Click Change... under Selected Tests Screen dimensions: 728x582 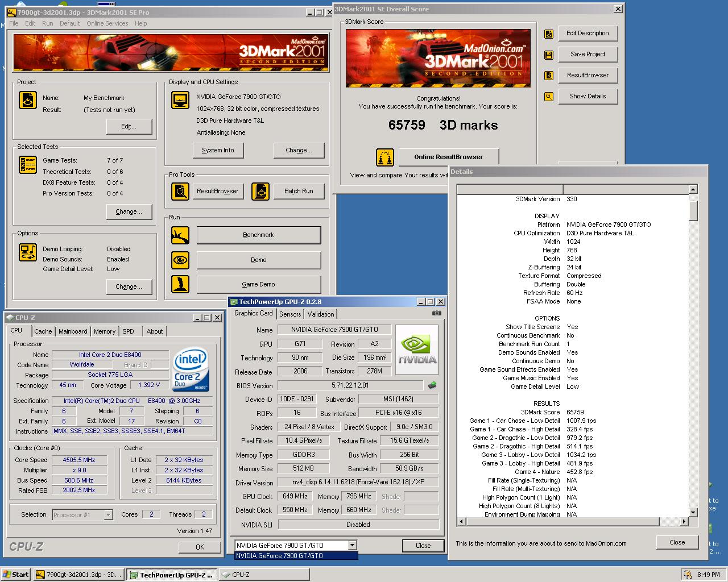[x=129, y=211]
